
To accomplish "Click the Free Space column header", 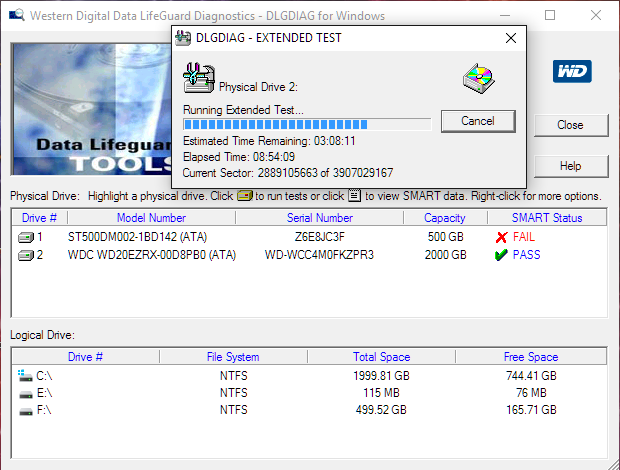I will tap(529, 357).
